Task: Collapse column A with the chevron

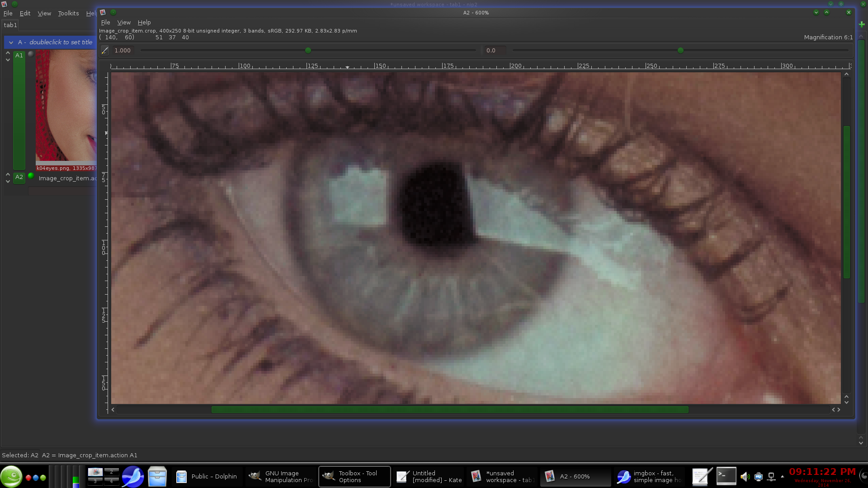Action: tap(11, 42)
